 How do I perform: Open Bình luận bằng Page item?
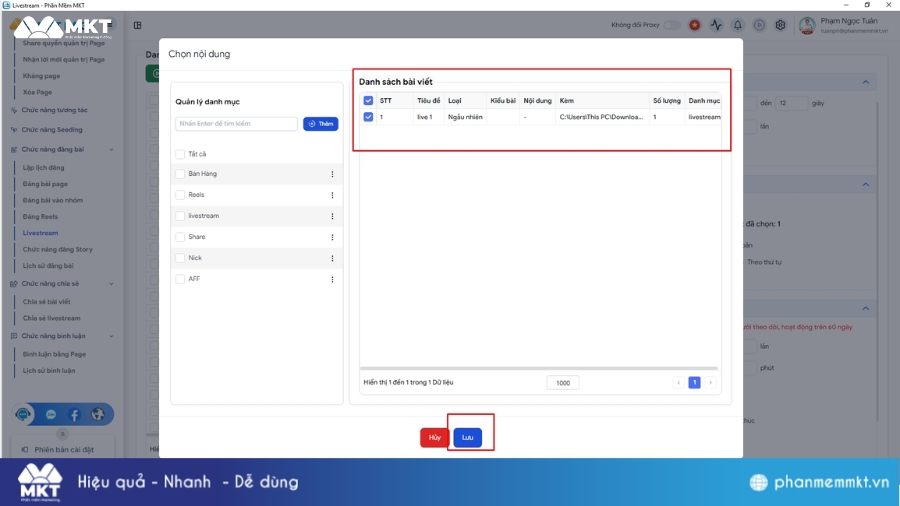pos(54,355)
